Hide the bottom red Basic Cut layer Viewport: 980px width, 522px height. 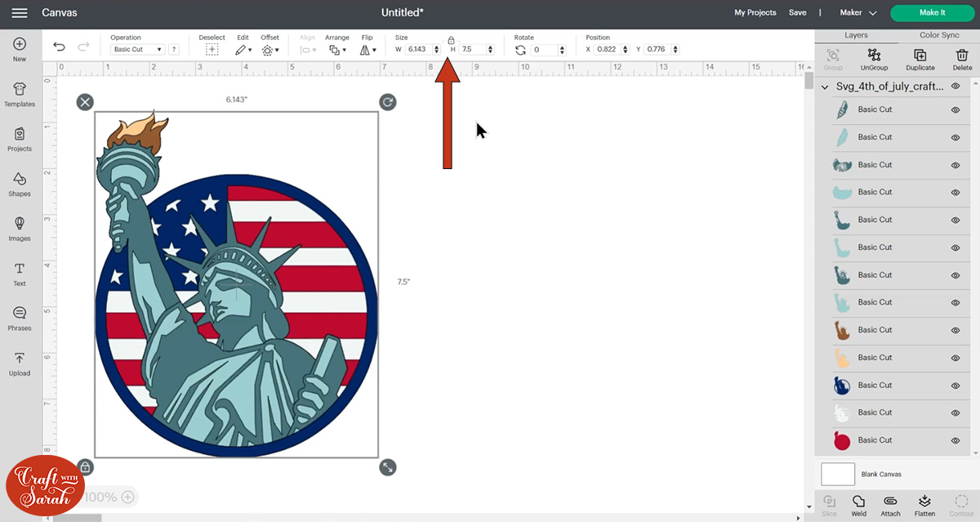(955, 439)
